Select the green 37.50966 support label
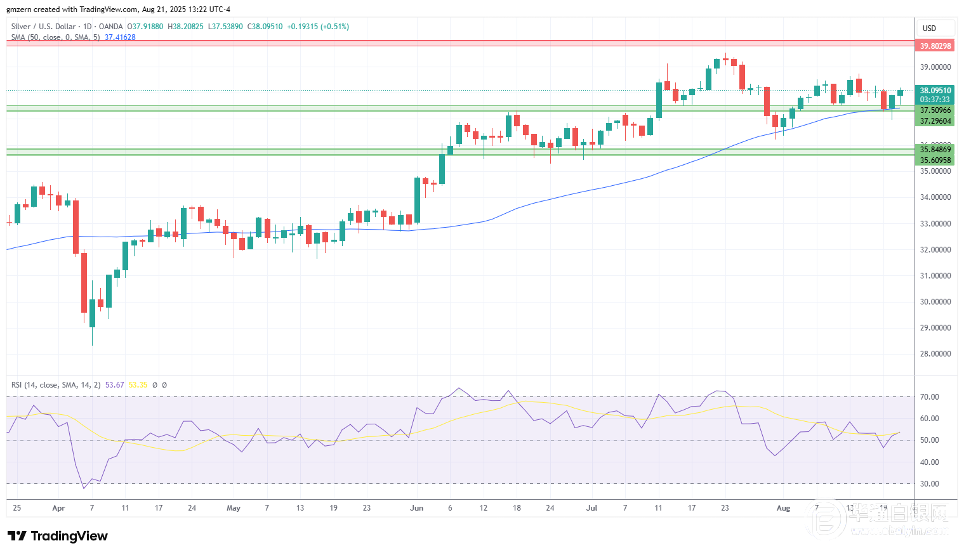Image resolution: width=964 pixels, height=556 pixels. point(935,111)
